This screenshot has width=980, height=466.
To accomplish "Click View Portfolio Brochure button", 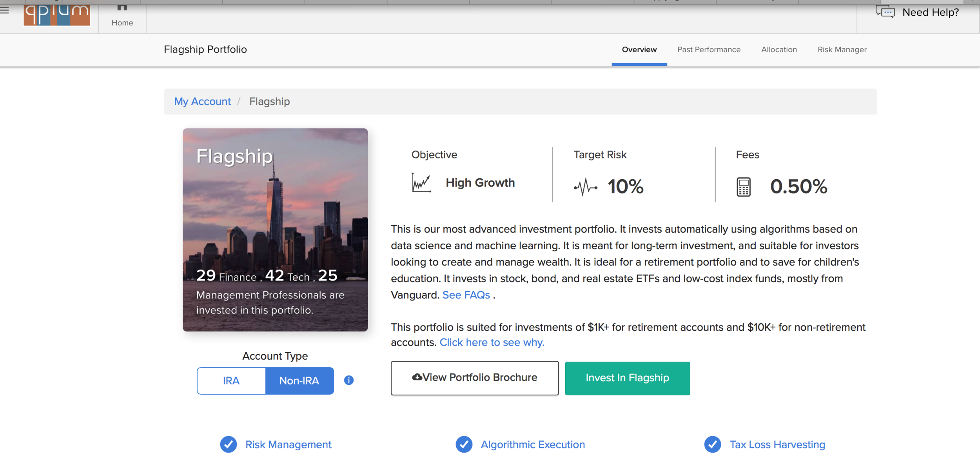I will pyautogui.click(x=475, y=378).
